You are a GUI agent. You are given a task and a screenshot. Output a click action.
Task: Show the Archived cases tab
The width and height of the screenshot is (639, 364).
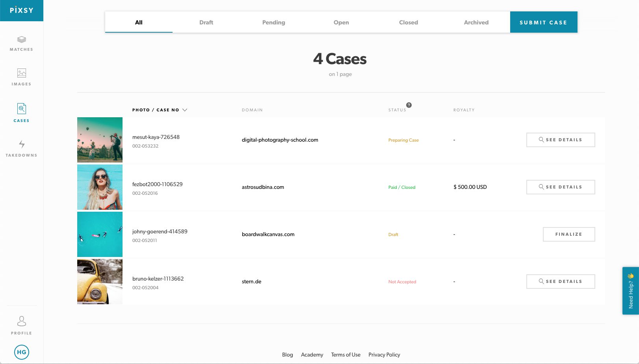(476, 22)
